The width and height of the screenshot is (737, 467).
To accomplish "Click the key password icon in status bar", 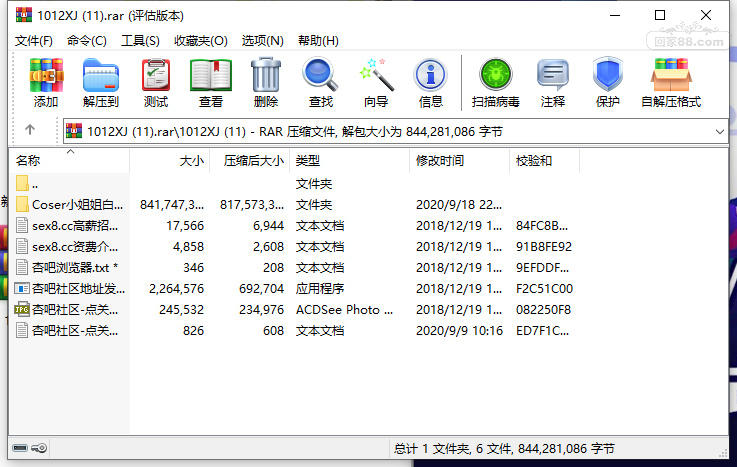I will tap(39, 448).
